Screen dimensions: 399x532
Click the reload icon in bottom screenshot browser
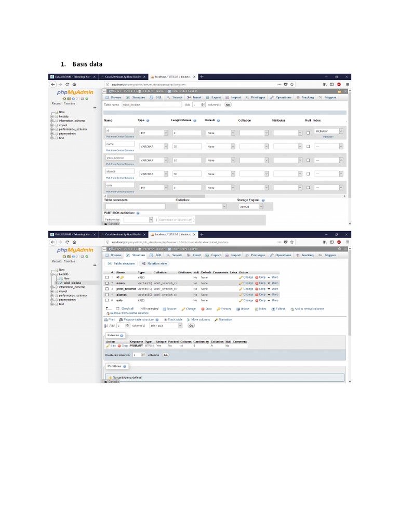tap(67, 242)
